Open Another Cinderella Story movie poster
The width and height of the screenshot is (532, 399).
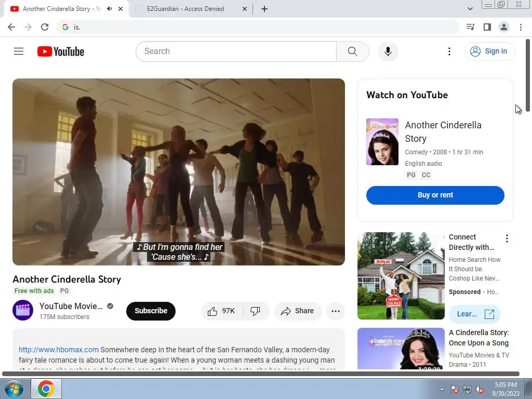click(382, 142)
